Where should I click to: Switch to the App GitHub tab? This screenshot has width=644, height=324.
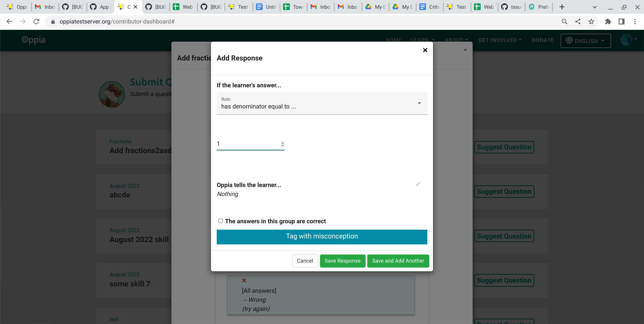point(100,7)
